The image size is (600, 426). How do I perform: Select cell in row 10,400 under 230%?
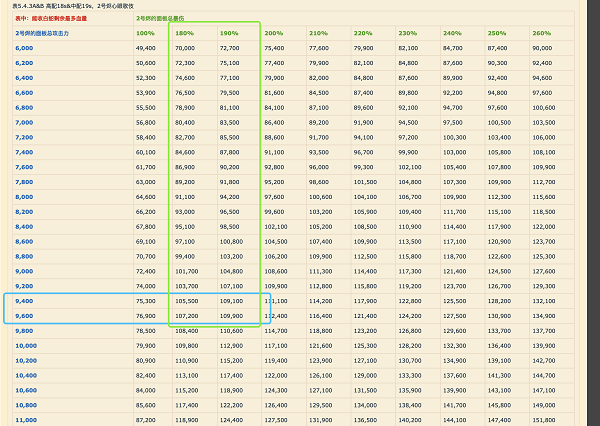coord(410,374)
